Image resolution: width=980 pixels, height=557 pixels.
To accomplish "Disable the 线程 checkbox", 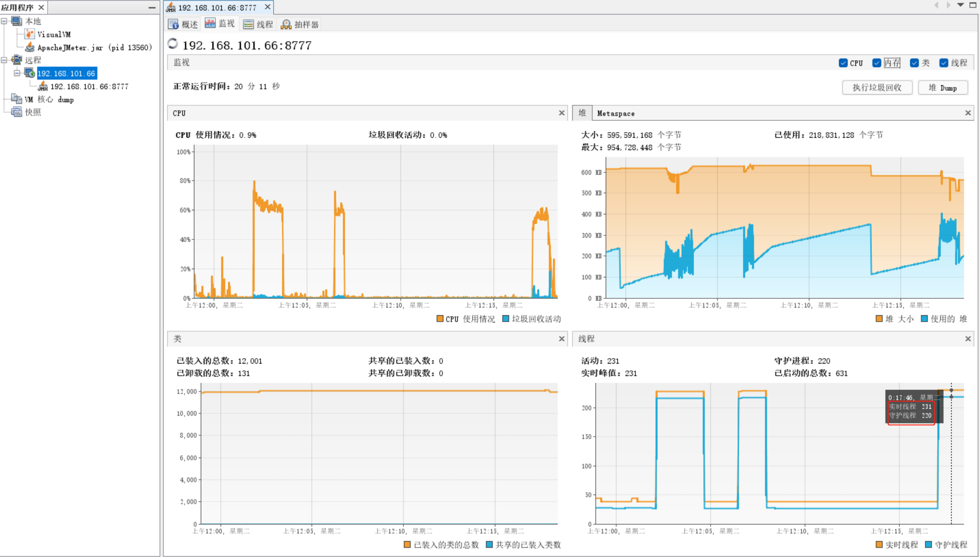I will (x=944, y=63).
